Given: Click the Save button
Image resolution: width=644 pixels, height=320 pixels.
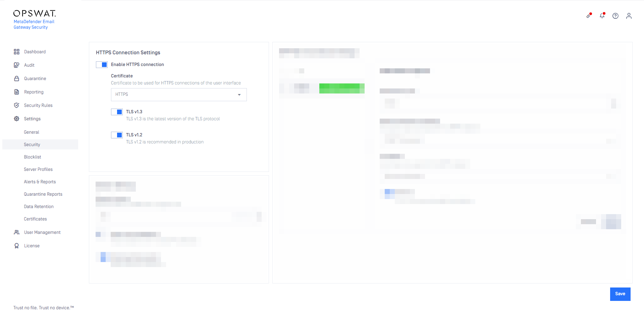Looking at the screenshot, I should point(620,294).
